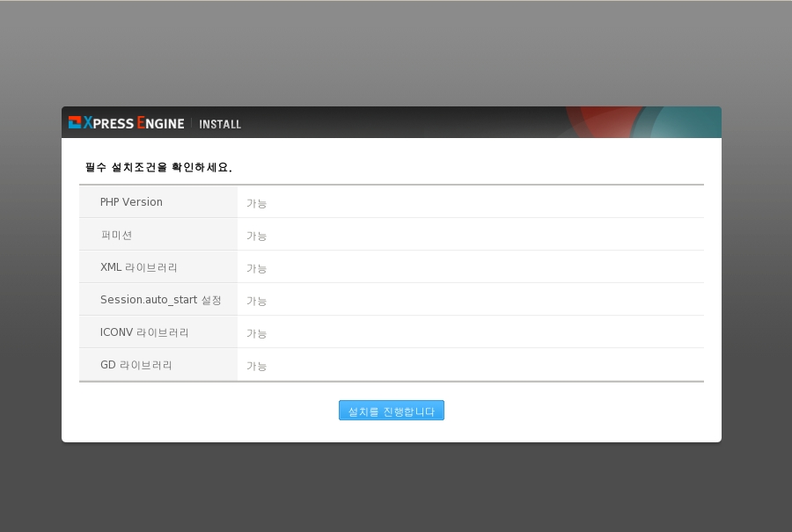
Task: Click the heading 필수 설치조건을 확인하세요
Action: (x=158, y=167)
